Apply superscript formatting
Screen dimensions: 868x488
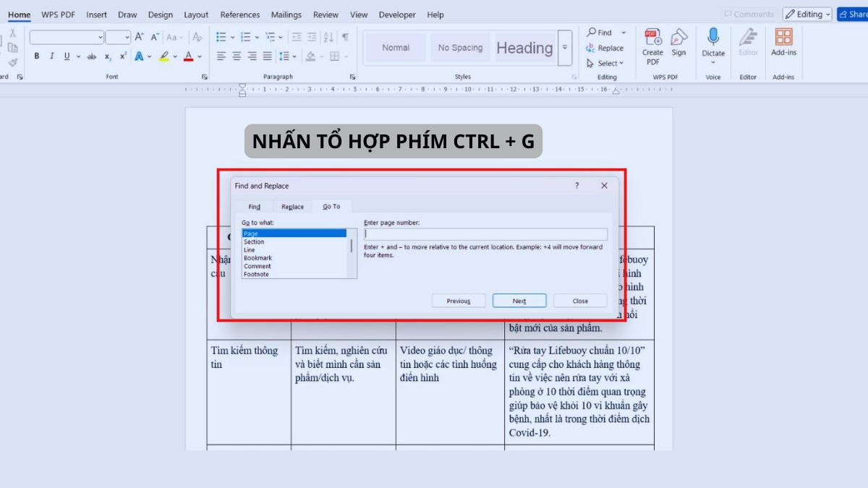click(x=123, y=56)
